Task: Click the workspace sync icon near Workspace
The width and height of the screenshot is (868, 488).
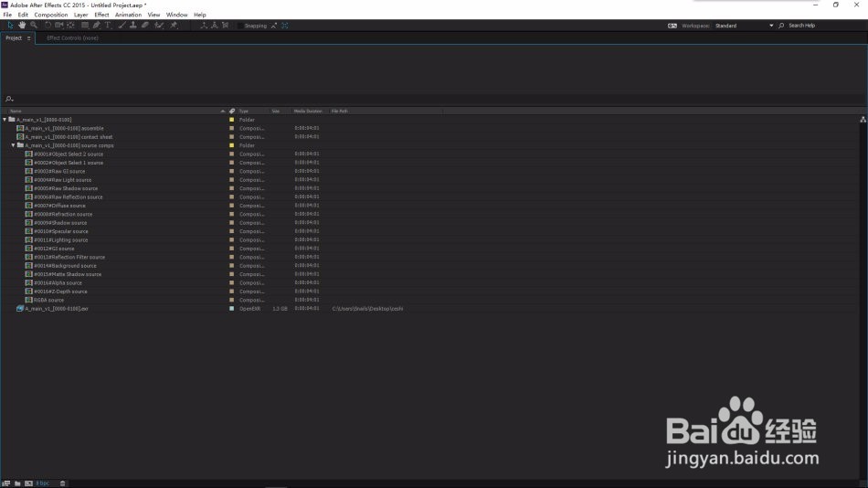Action: pos(672,26)
